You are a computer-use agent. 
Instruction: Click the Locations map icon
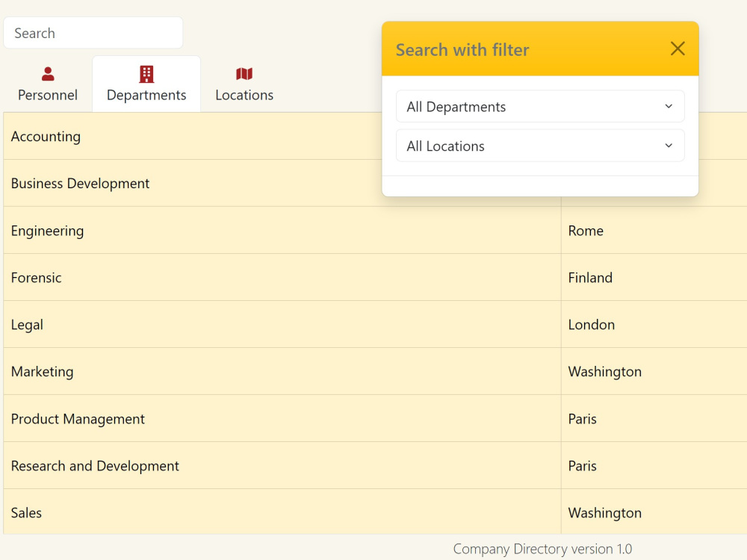[x=244, y=74]
